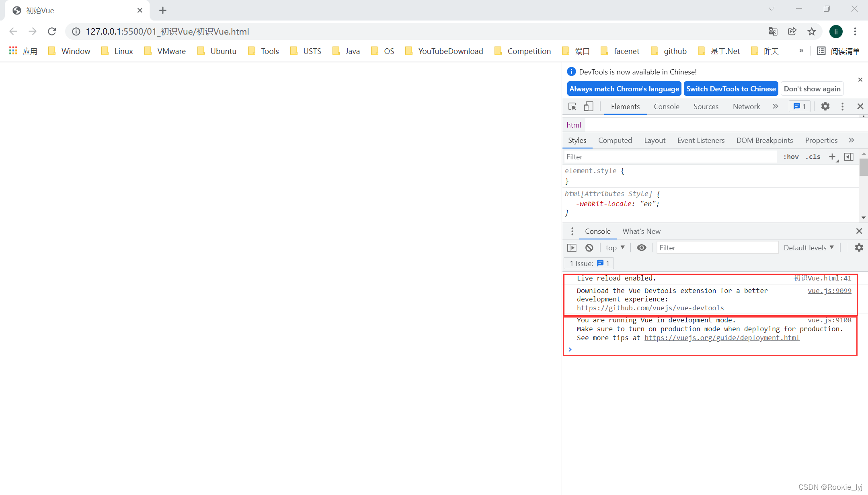
Task: Open the Default levels dropdown
Action: coord(808,248)
